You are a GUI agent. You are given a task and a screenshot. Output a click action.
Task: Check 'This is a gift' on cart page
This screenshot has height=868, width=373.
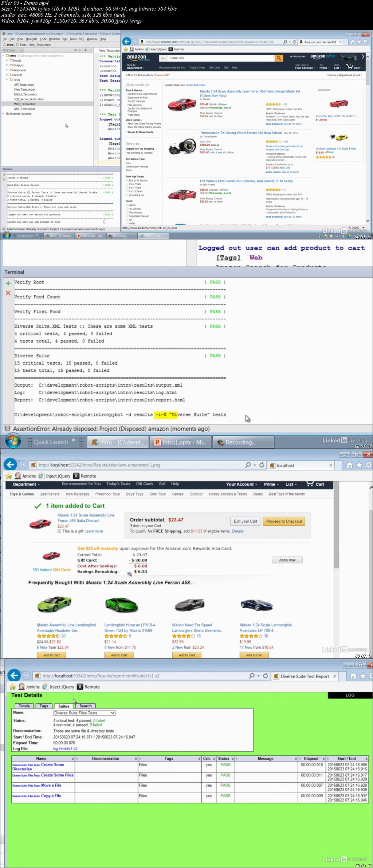click(x=59, y=531)
